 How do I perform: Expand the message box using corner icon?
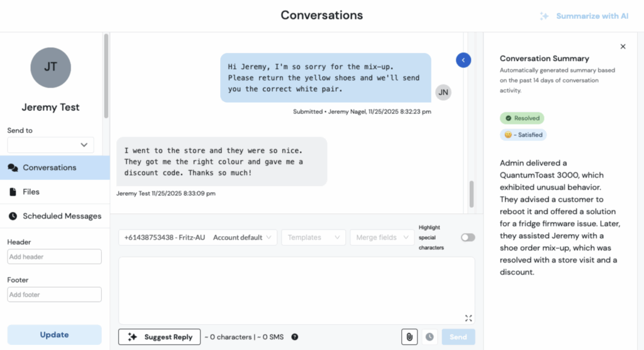[469, 318]
